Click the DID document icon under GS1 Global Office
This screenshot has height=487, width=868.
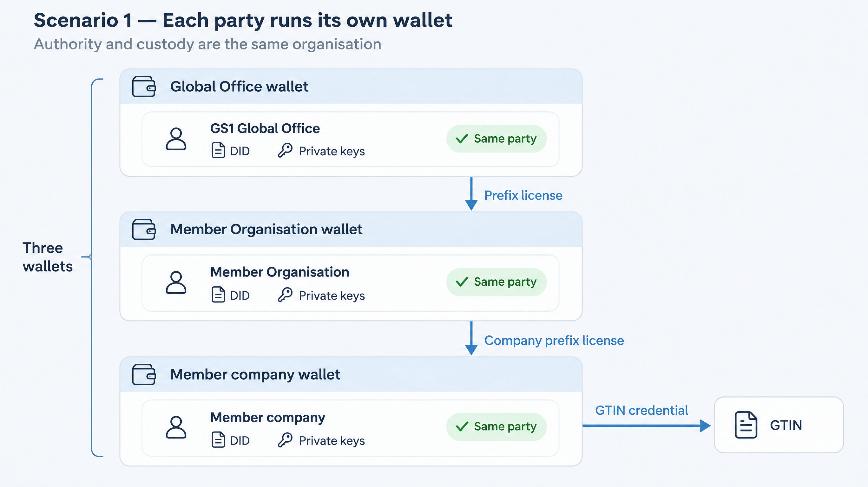coord(218,150)
